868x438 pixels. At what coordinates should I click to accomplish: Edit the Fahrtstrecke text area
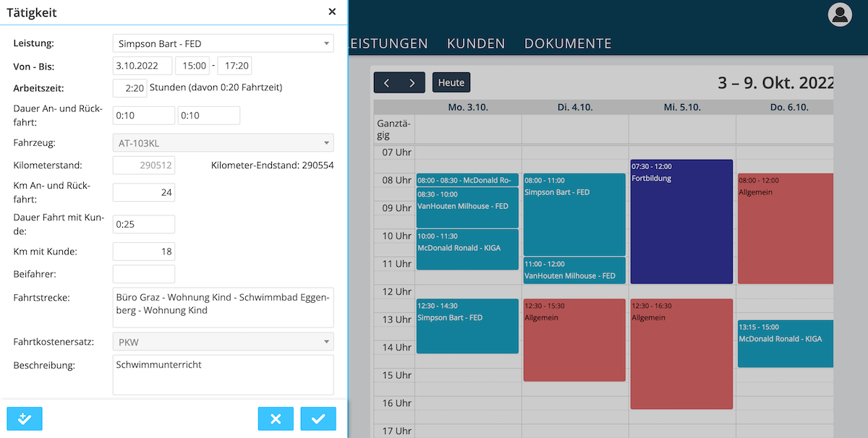pos(224,307)
